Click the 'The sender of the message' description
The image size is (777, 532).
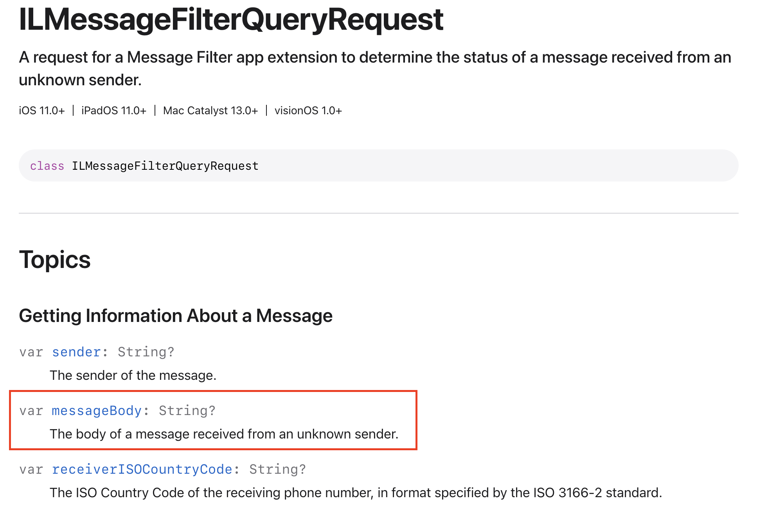pos(133,376)
